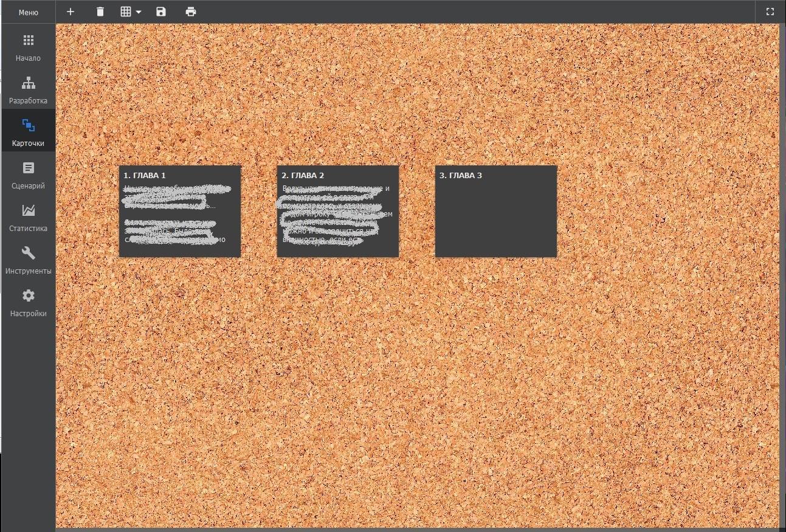Viewport: 786px width, 532px height.
Task: Open the Сценарий editor tab
Action: pos(28,175)
